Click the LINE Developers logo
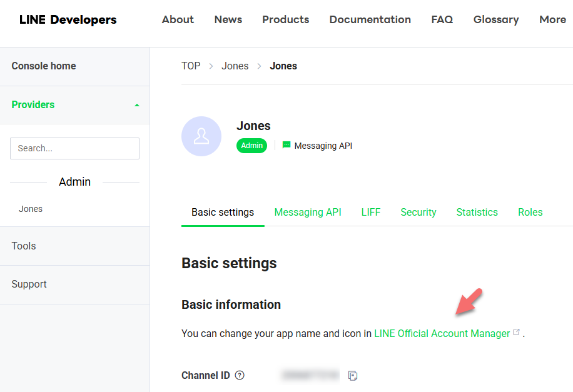Screen dimensions: 573x392 [68, 20]
